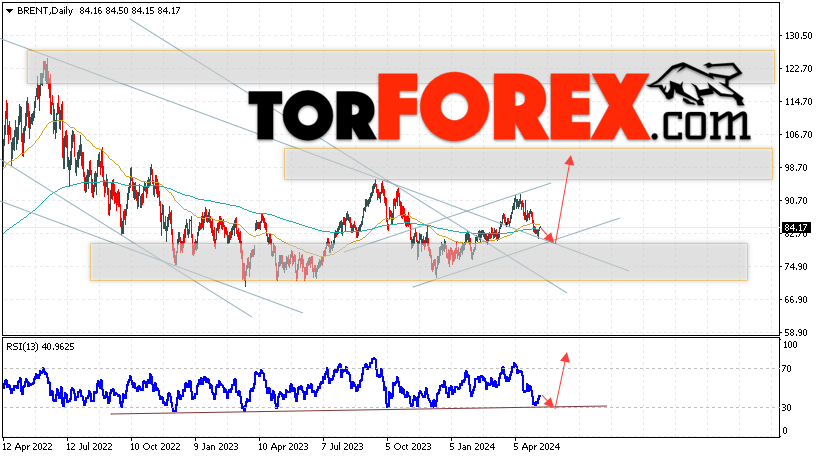Click the 5 Jan 2024 date label
819x458 pixels.
coord(472,447)
